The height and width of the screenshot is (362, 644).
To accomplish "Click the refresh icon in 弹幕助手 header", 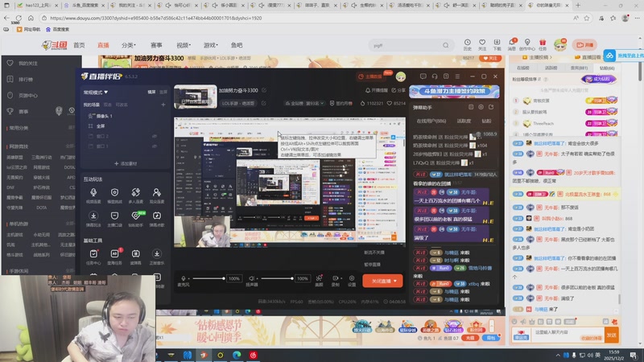I will tap(491, 107).
